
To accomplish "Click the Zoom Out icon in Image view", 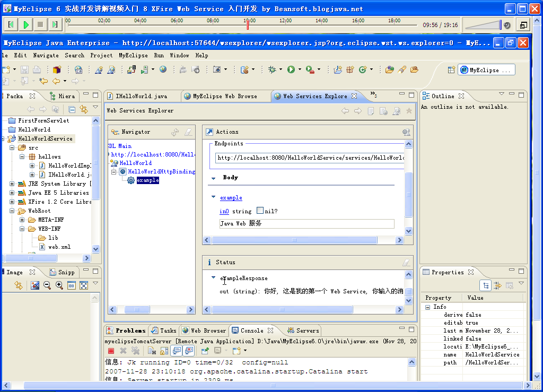I will pyautogui.click(x=47, y=285).
